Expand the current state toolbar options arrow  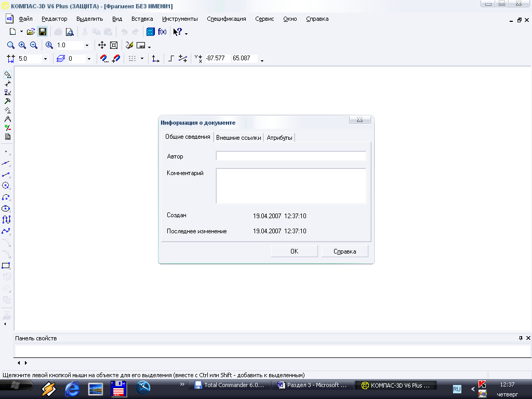tap(262, 61)
